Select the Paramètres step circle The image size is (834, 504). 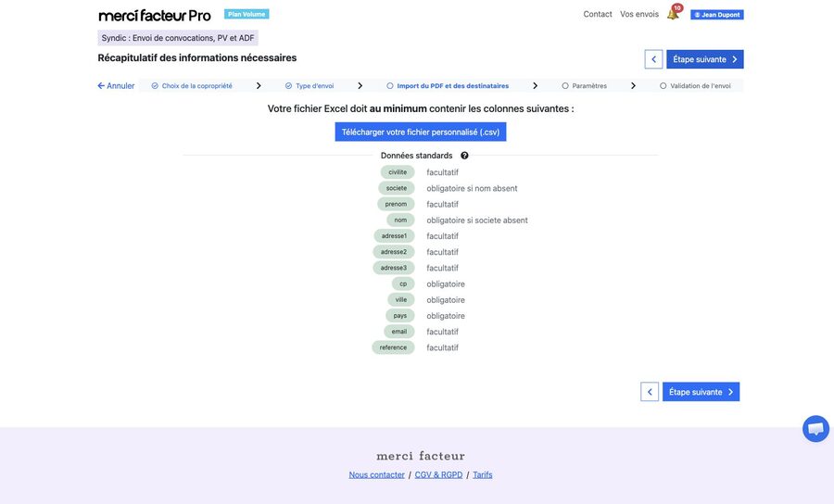(x=565, y=85)
